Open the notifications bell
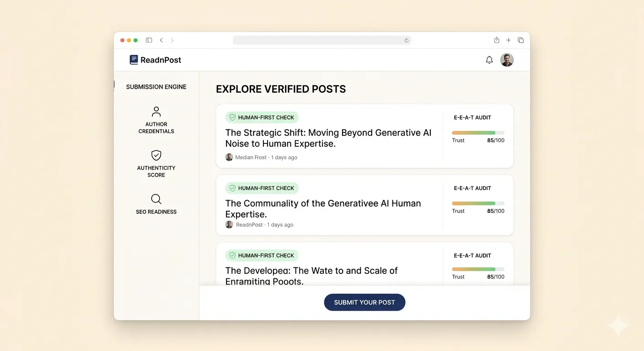This screenshot has width=644, height=351. [x=489, y=60]
